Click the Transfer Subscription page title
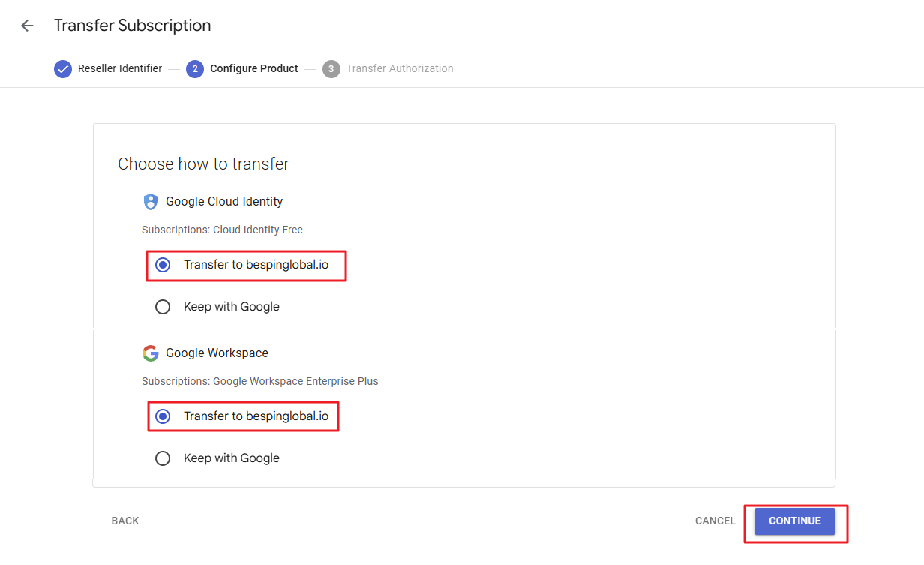 [x=133, y=26]
